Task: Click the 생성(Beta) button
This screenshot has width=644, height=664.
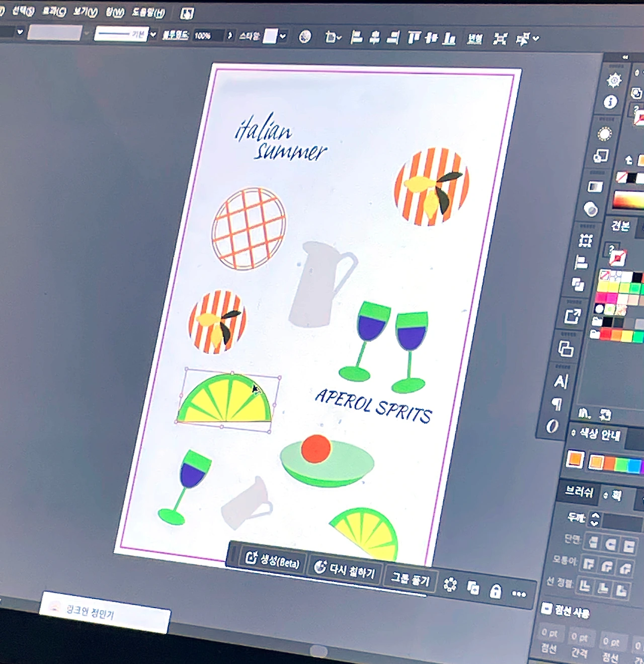Action: (x=272, y=560)
